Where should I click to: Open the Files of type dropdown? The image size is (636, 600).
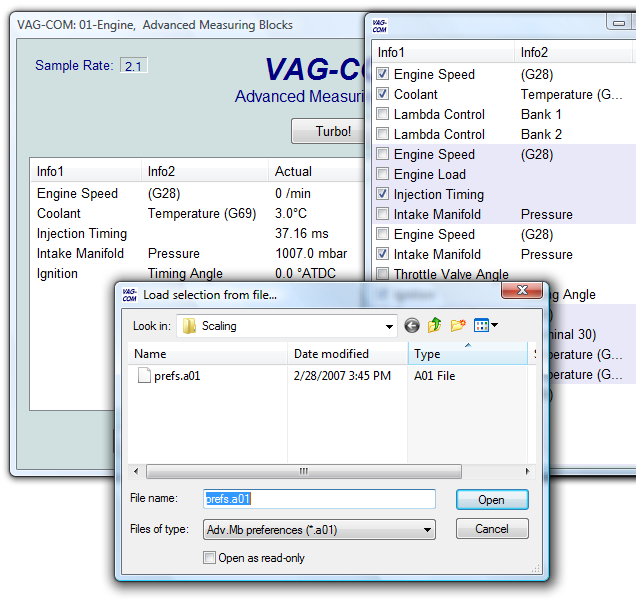pyautogui.click(x=427, y=530)
